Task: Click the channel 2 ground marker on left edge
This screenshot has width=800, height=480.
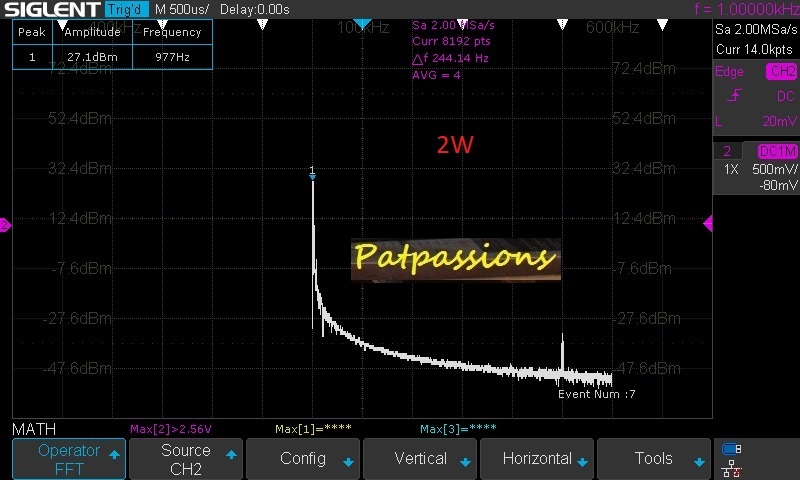Action: coord(5,225)
